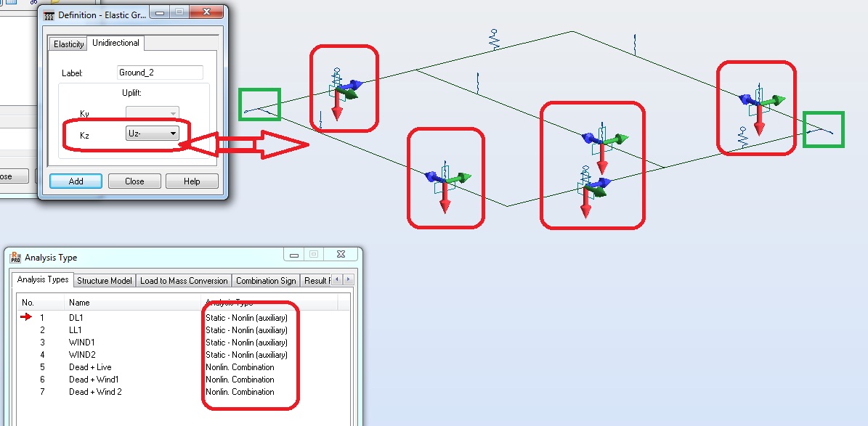Switch to the Combination Sign tab
Screen dimensions: 868x426
click(x=266, y=281)
